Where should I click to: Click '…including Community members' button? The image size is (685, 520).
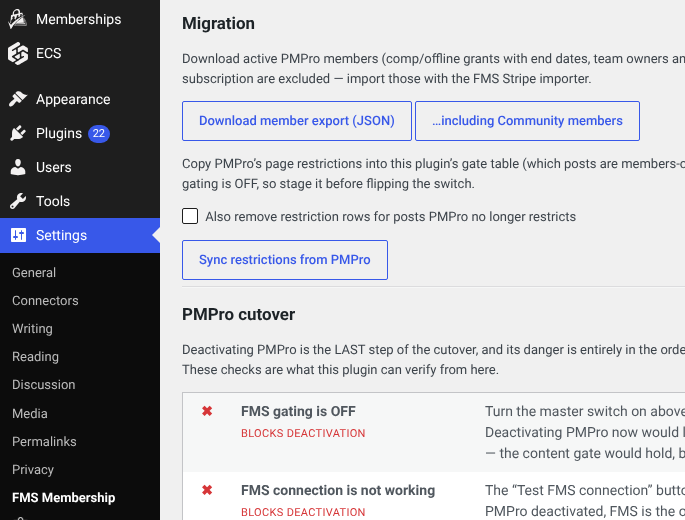pyautogui.click(x=527, y=121)
